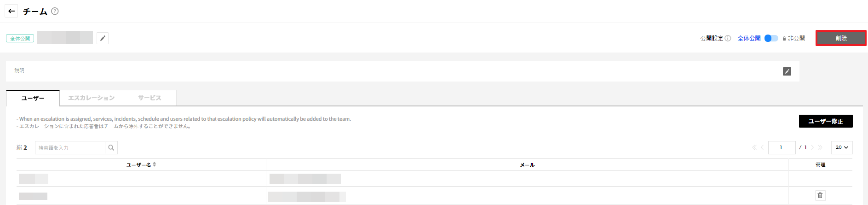Click the 公開設定 info icon
Screen dimensions: 868x205
tap(728, 38)
